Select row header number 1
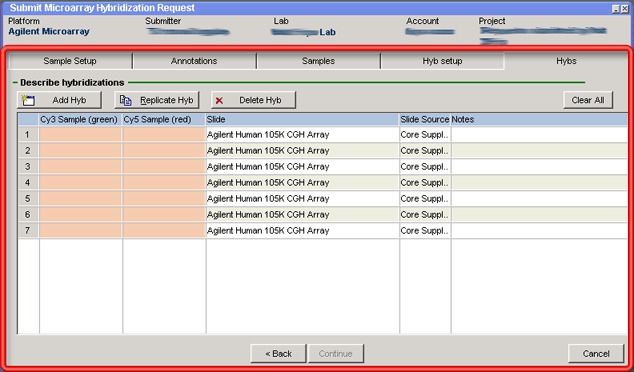634x372 pixels. 28,135
